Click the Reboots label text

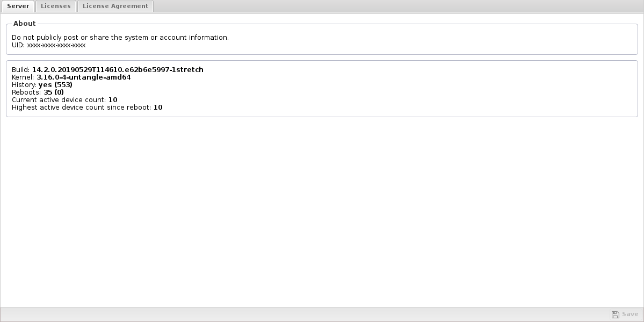(x=26, y=92)
